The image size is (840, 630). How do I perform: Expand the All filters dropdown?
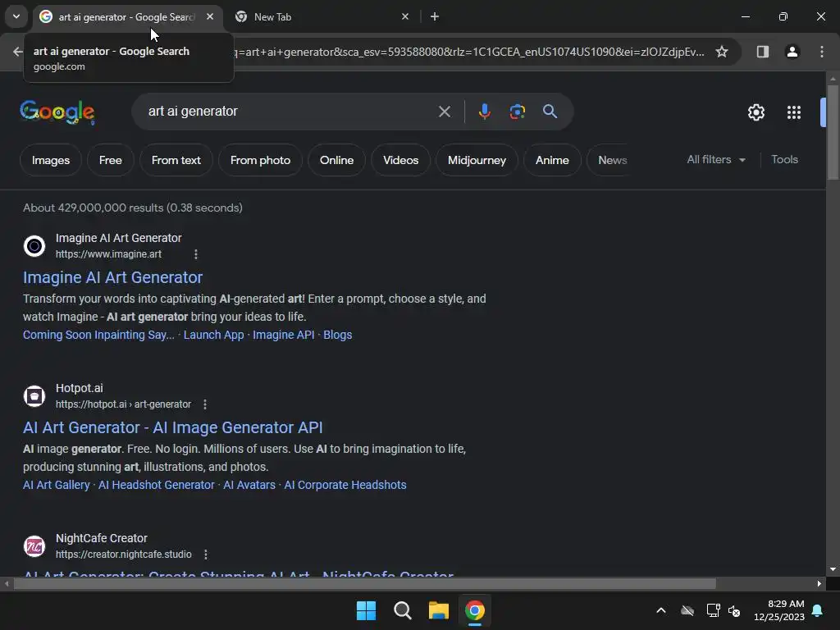715,159
